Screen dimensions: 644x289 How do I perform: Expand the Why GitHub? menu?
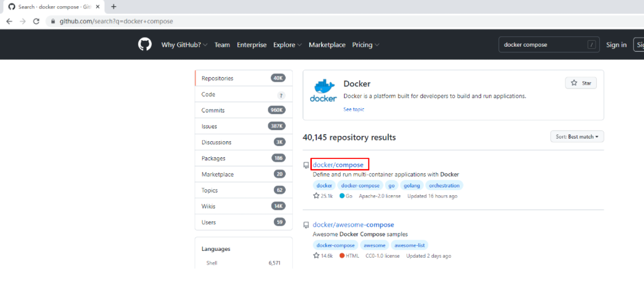click(x=185, y=45)
